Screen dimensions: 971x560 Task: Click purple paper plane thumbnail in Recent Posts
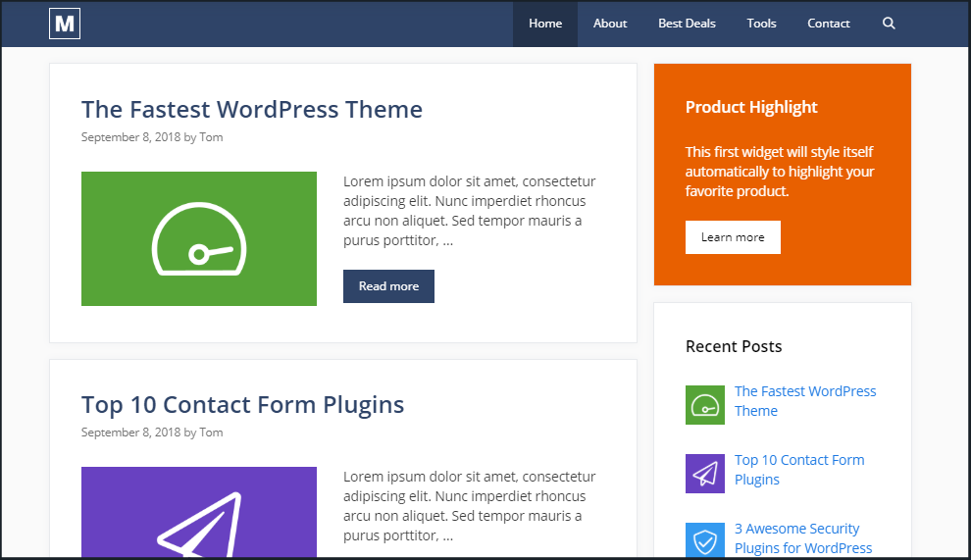pos(705,474)
